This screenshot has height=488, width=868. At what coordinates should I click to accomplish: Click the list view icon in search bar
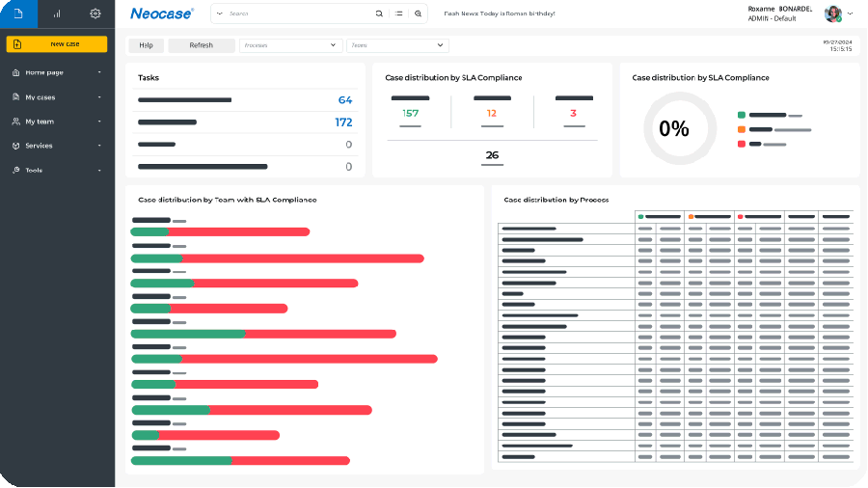(x=398, y=14)
